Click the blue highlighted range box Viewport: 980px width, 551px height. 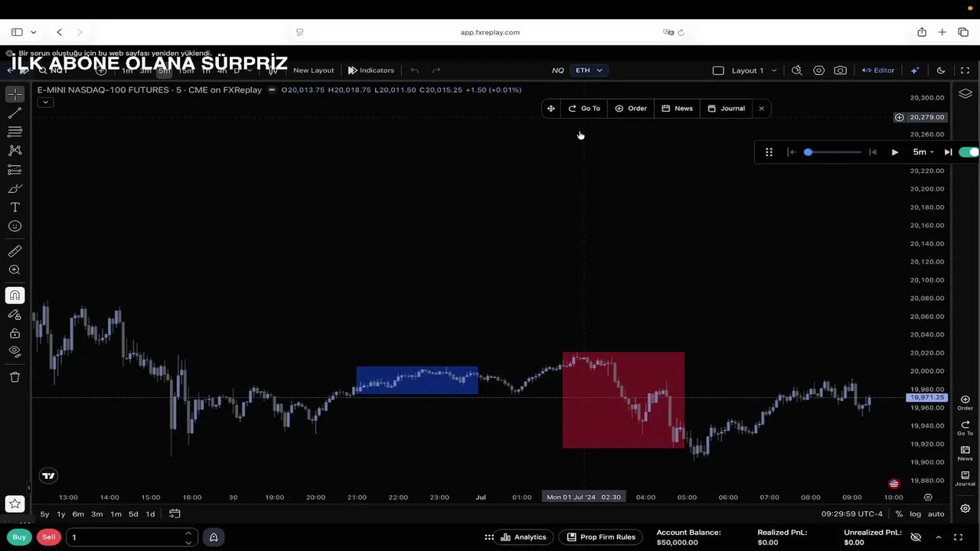click(x=417, y=380)
